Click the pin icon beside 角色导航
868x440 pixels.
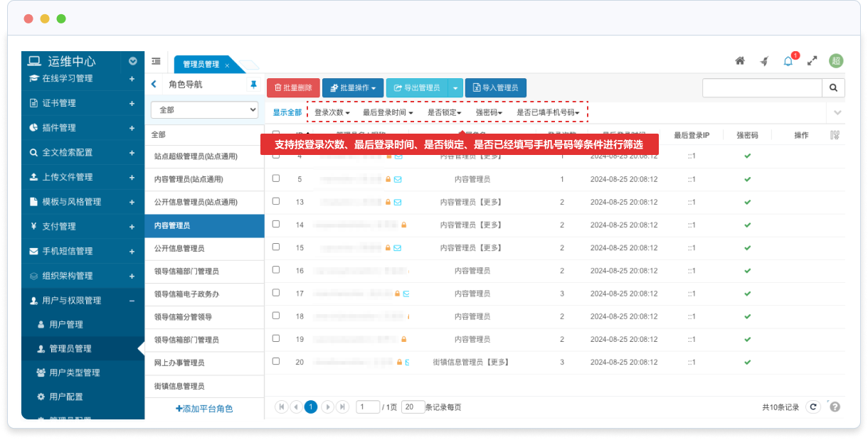(253, 85)
